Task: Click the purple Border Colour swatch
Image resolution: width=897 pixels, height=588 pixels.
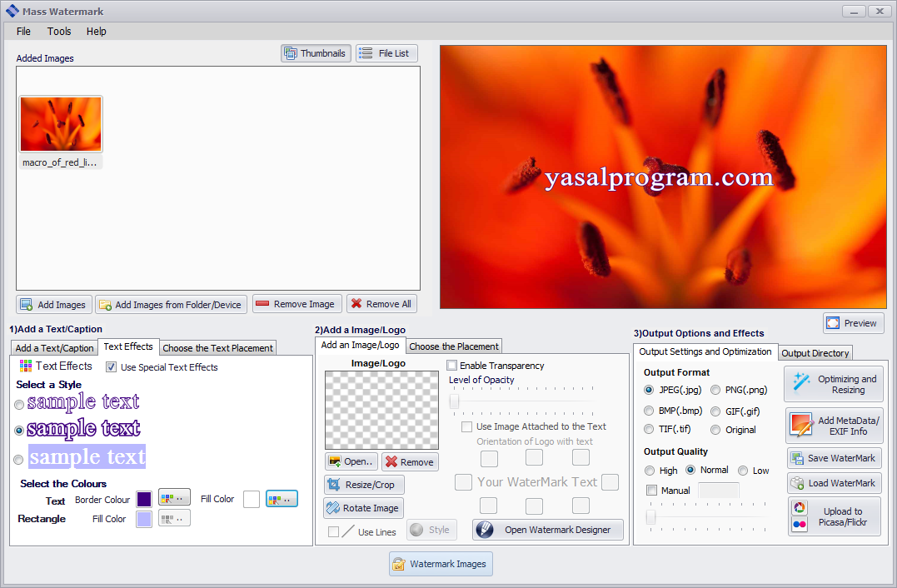Action: click(x=144, y=499)
